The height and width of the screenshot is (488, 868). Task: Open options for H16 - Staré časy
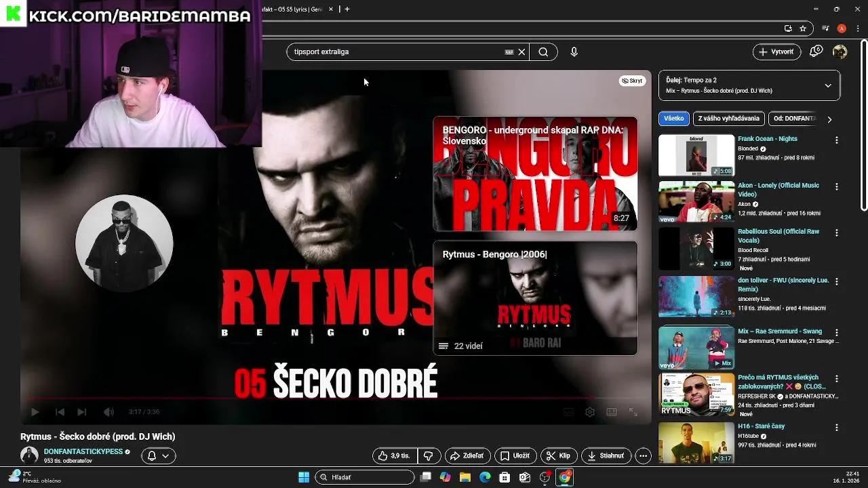pos(837,428)
